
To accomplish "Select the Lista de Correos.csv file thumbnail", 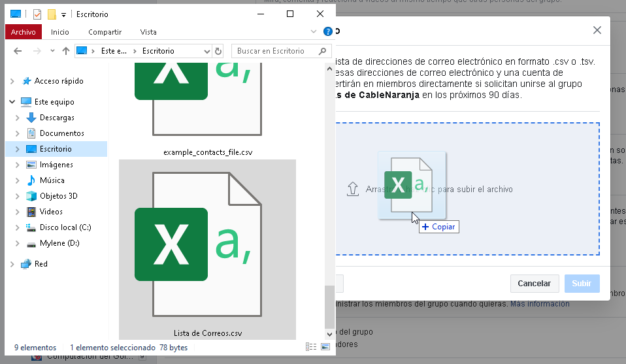I will 208,250.
